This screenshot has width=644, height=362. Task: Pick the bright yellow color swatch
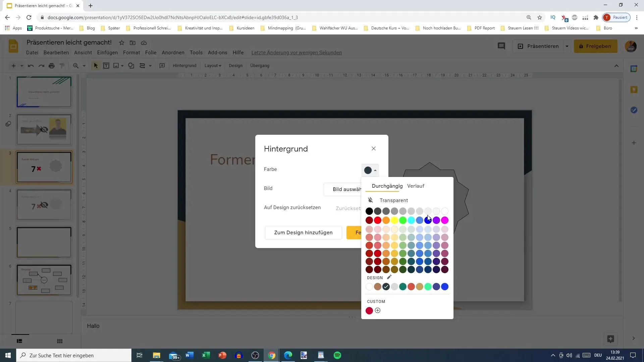(x=394, y=220)
